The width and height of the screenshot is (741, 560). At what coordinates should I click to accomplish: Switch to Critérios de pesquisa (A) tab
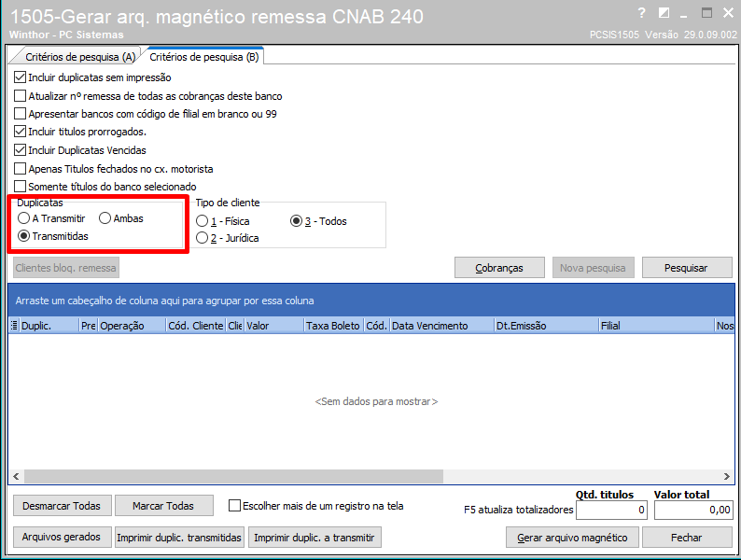click(x=80, y=57)
